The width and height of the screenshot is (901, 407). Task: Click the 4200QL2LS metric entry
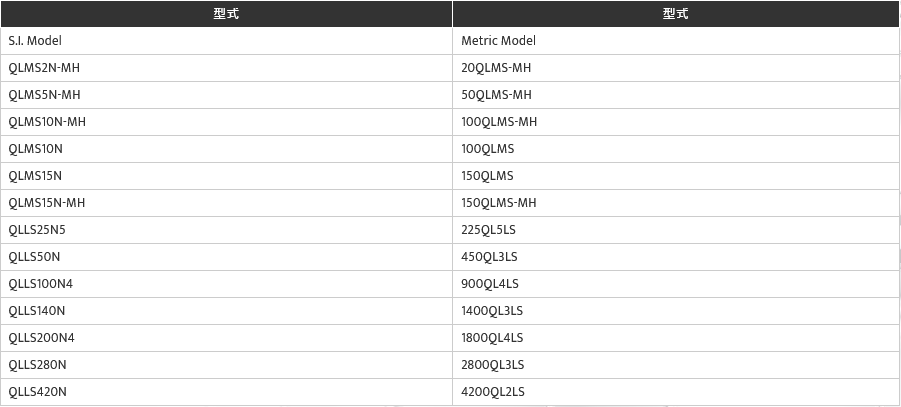[x=492, y=392]
